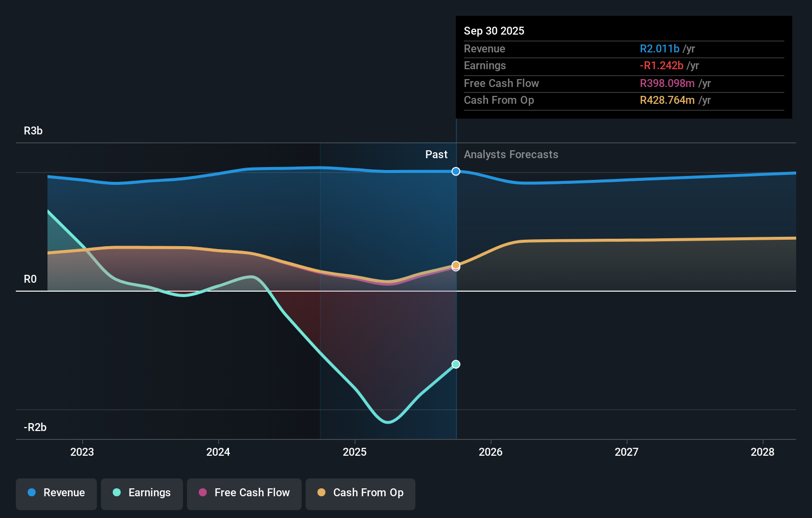The image size is (812, 518).
Task: Click the teal Earnings marker at the forecast divider
Action: 455,364
